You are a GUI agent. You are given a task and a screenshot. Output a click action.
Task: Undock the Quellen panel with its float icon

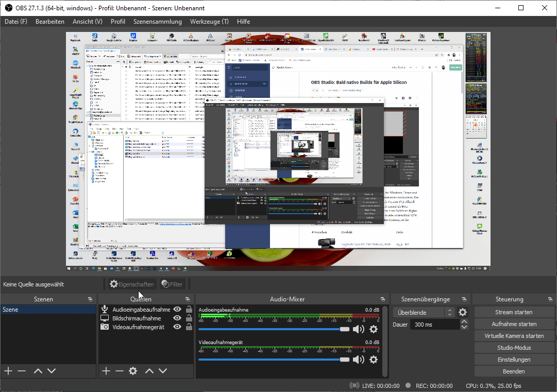(x=188, y=299)
